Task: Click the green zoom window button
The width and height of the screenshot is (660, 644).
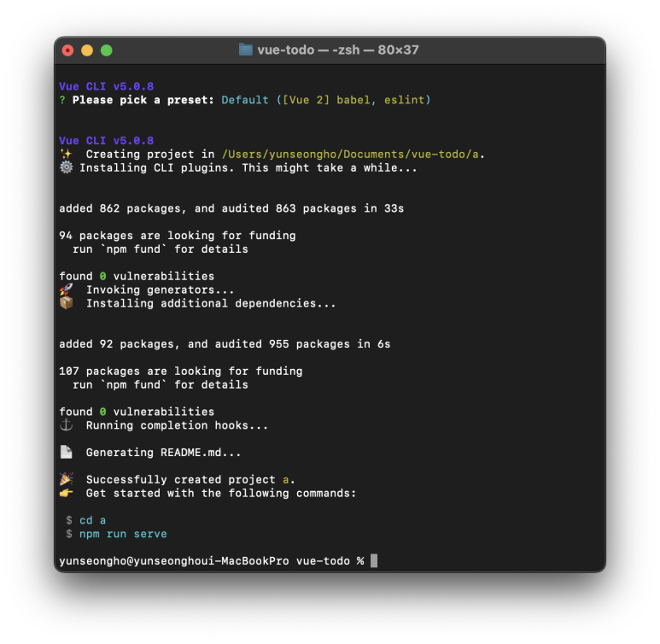Action: click(x=107, y=50)
